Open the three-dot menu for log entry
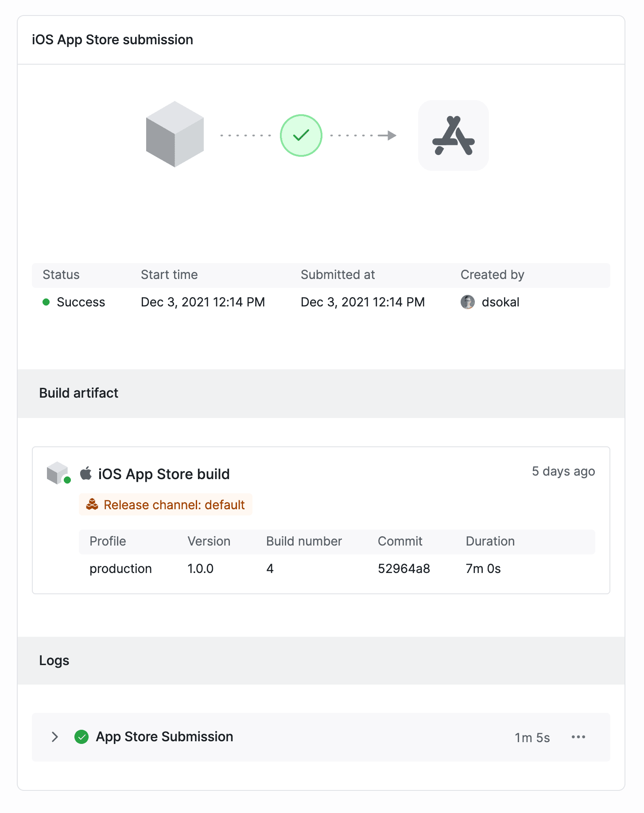Viewport: 644px width, 813px height. click(578, 737)
